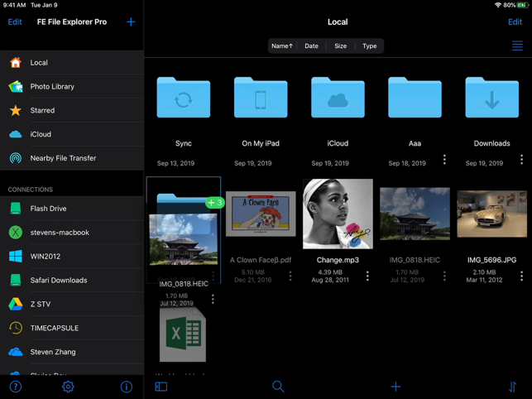532x399 pixels.
Task: Click the Sep 18, 2019 date text
Action: [x=407, y=163]
